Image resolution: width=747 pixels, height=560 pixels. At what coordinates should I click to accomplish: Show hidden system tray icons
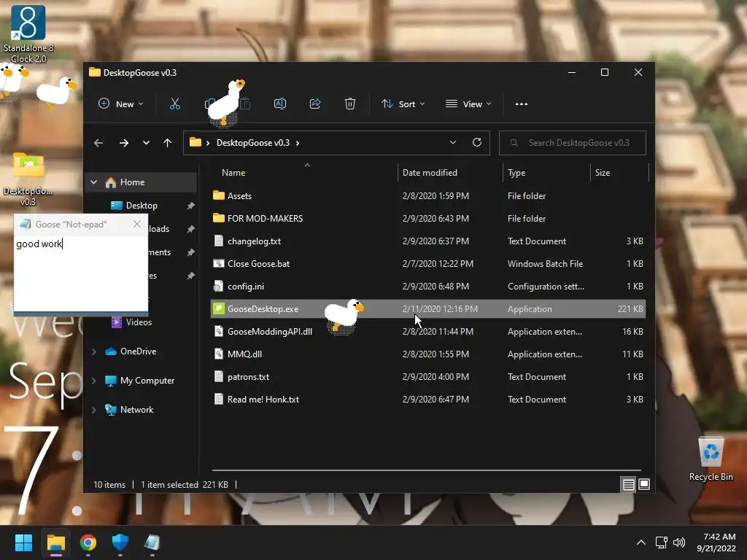(641, 542)
